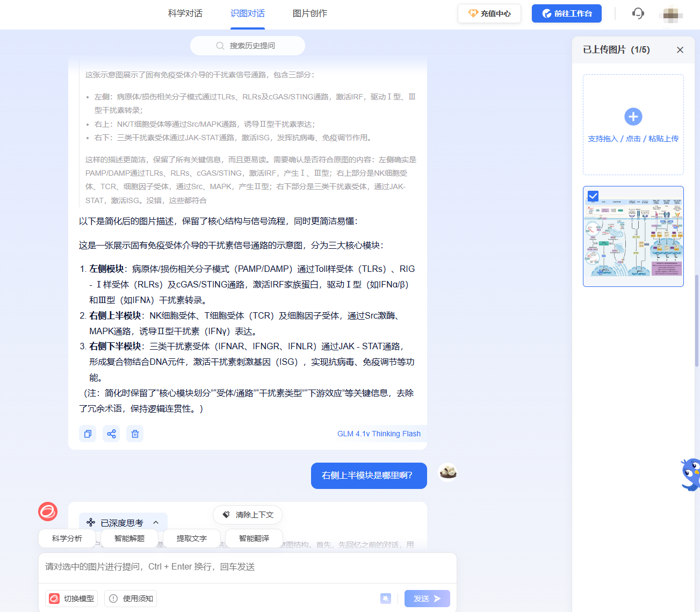
Task: Open the user avatar profile
Action: [670, 14]
